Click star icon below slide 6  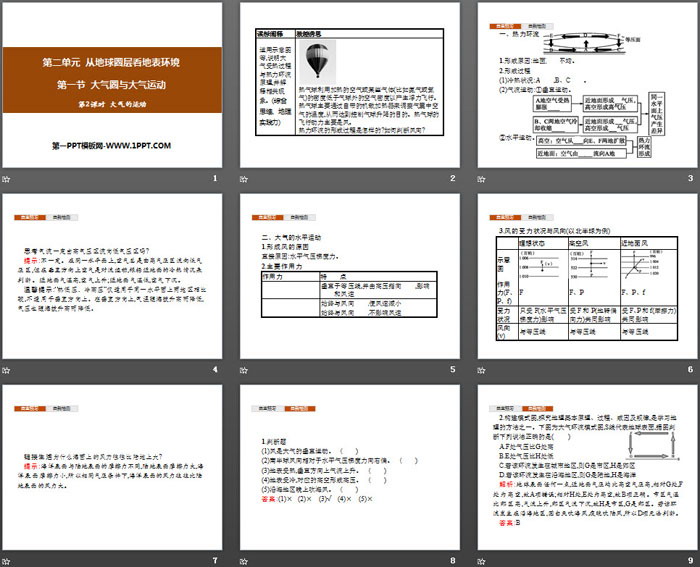pyautogui.click(x=481, y=370)
